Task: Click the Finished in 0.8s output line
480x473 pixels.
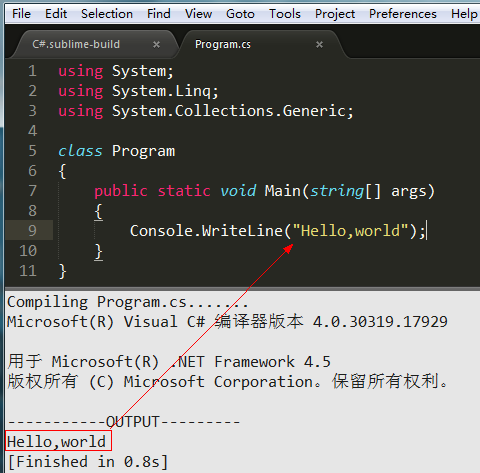Action: tap(88, 462)
